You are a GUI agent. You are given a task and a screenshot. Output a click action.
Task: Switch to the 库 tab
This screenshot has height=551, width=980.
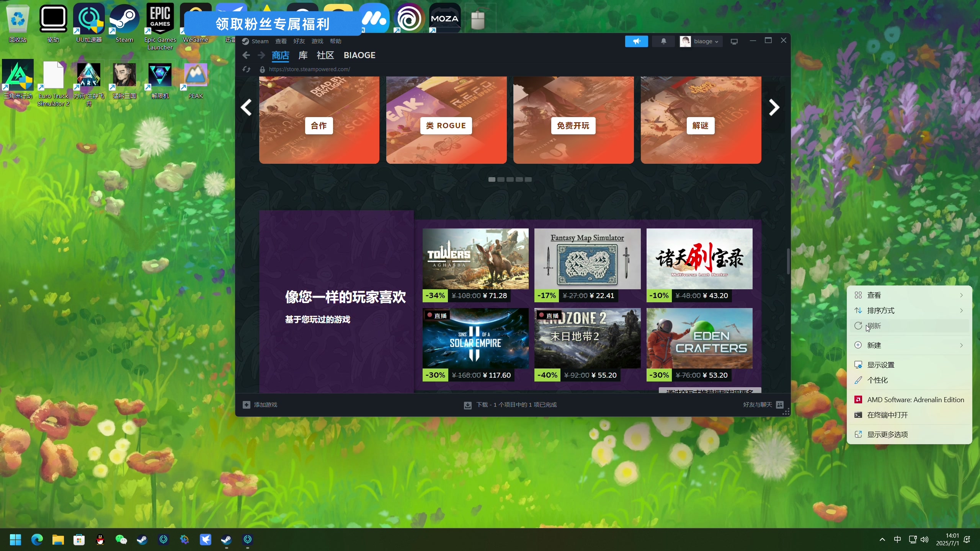[303, 55]
